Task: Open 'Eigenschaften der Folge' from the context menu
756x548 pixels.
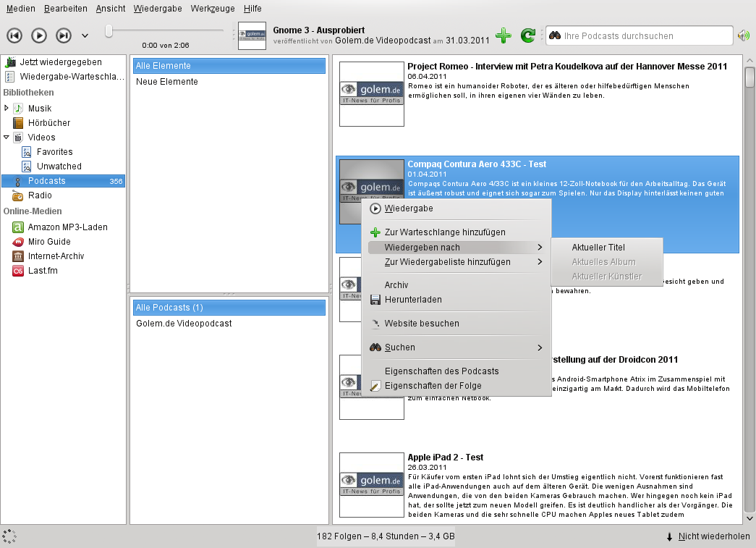Action: pos(456,386)
